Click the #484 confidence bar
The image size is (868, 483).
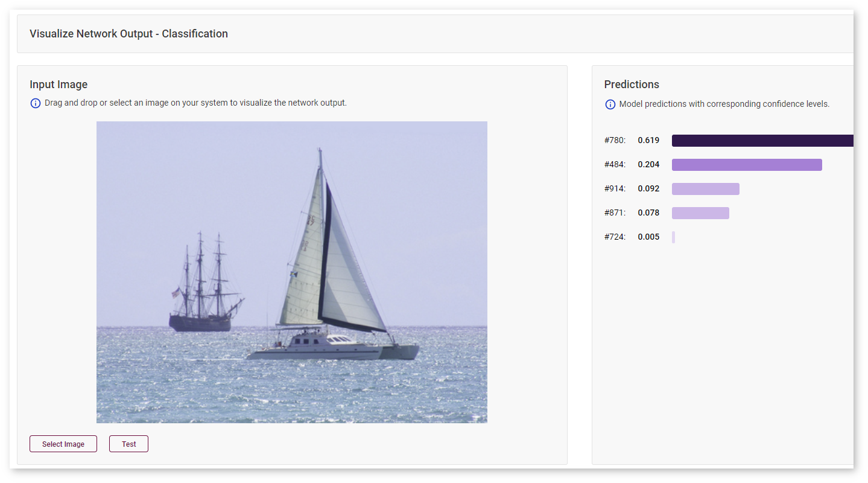(747, 165)
